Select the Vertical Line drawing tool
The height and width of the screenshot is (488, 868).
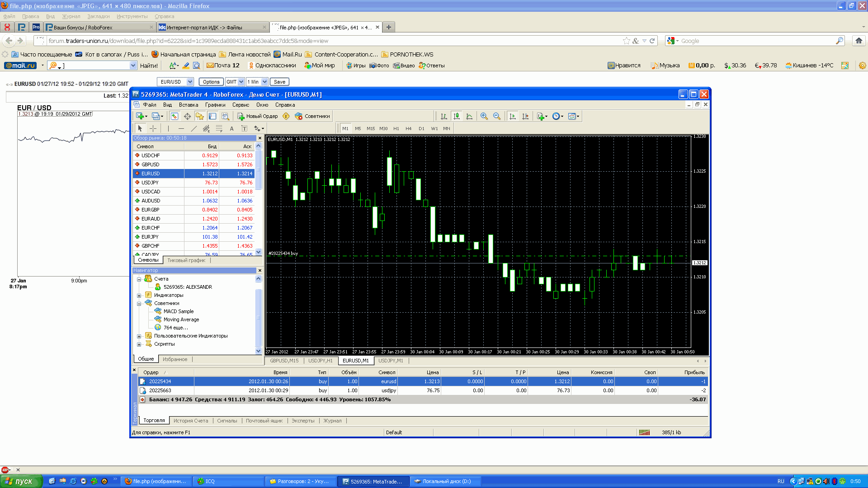tap(168, 128)
